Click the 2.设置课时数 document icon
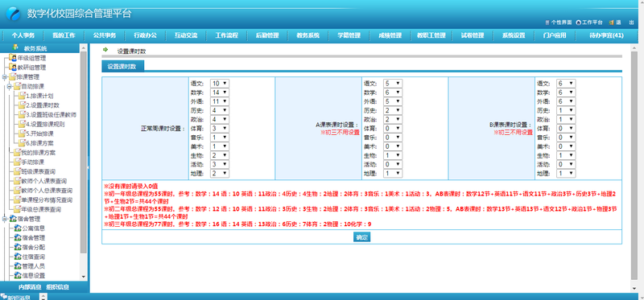Screen dimensions: 644x300 click(x=23, y=105)
